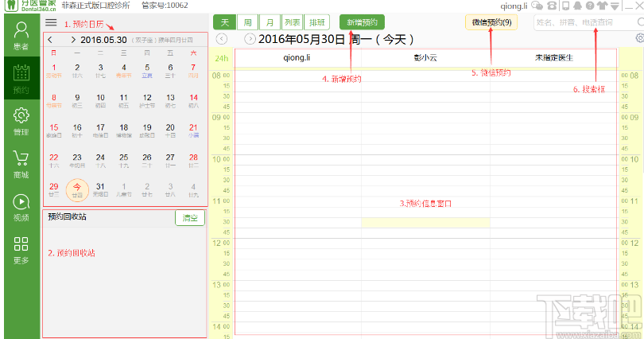This screenshot has width=644, height=339.
Task: Switch to 月 (month) view
Action: [x=270, y=22]
